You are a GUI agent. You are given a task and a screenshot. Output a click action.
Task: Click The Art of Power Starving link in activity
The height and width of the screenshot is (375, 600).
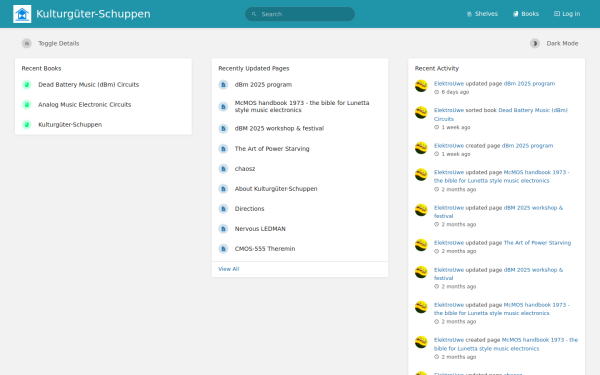tap(537, 243)
